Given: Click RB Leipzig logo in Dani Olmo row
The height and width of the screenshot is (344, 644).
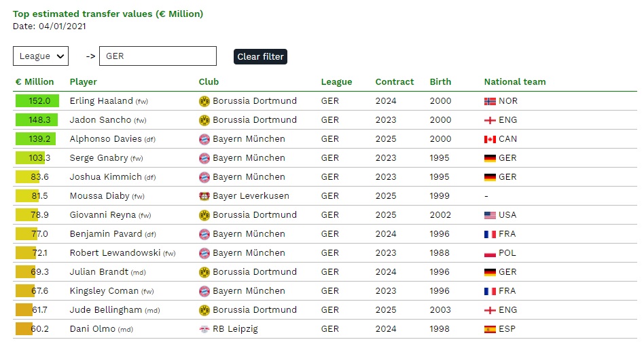Looking at the screenshot, I should coord(204,329).
